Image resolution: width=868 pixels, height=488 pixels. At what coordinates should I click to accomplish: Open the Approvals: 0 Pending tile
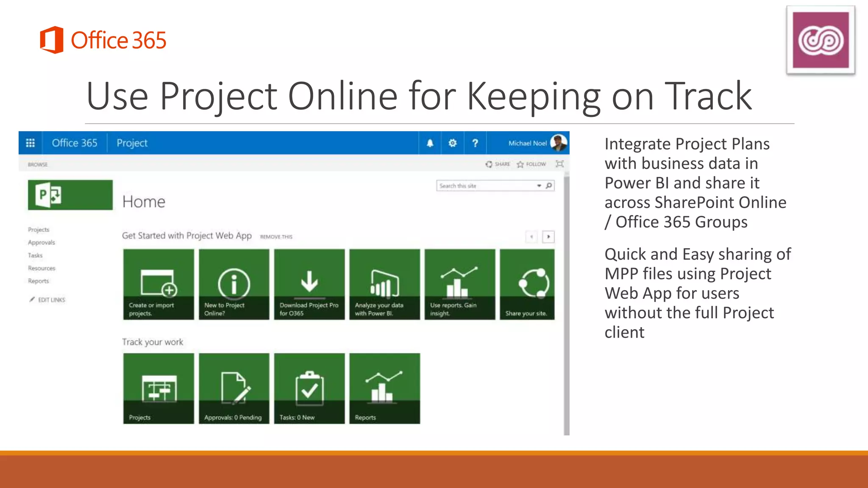[x=234, y=388]
